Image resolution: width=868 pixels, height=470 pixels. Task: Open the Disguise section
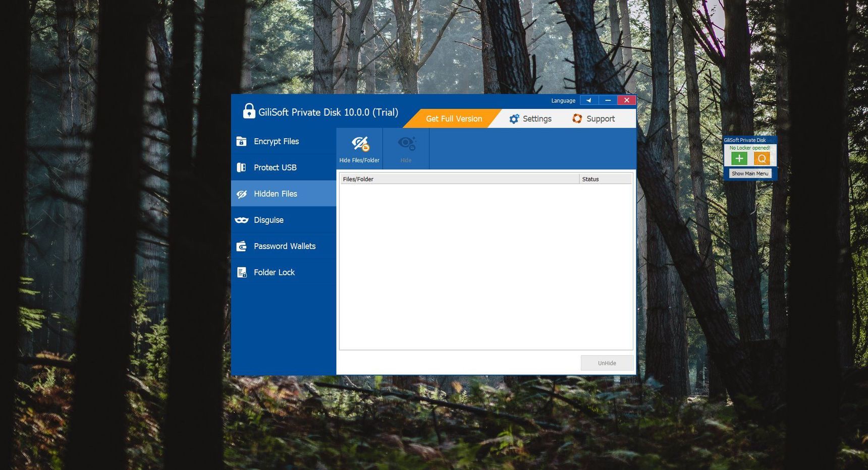point(284,220)
